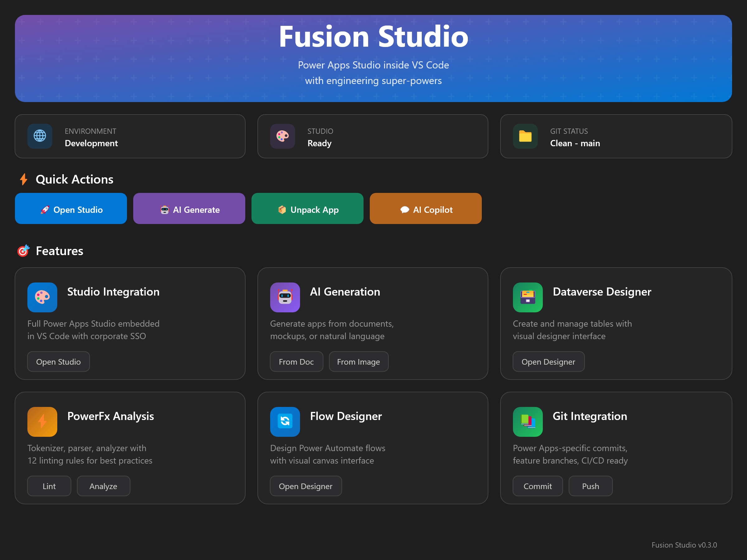Click the Push button in Git Integration
Screen dimensions: 747x560
click(x=590, y=486)
